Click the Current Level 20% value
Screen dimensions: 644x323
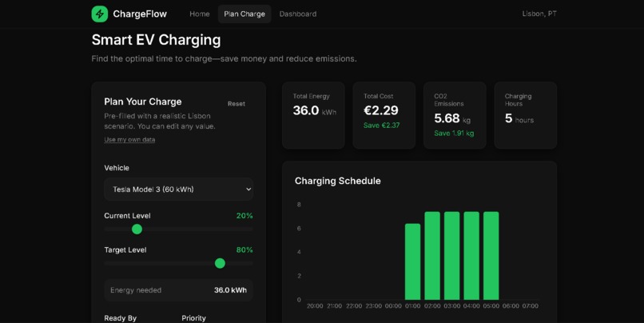pyautogui.click(x=244, y=216)
